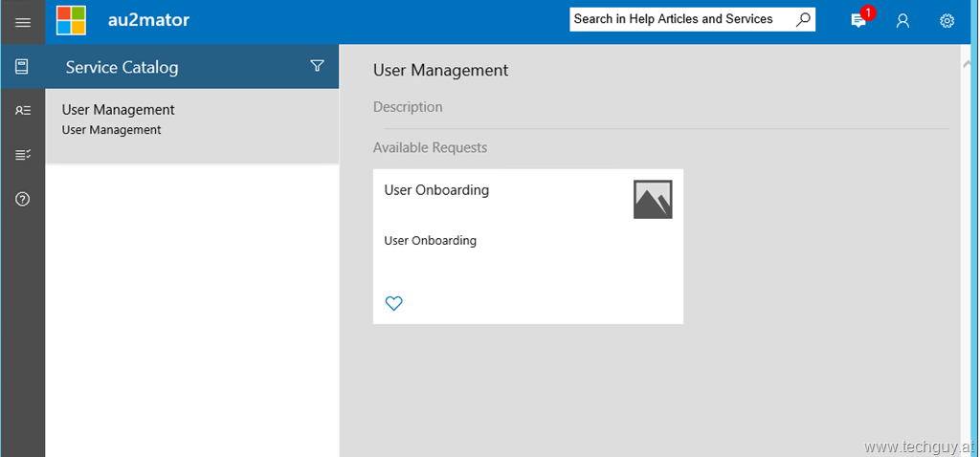The width and height of the screenshot is (980, 457).
Task: Click the Microsoft logo in header
Action: pos(71,21)
